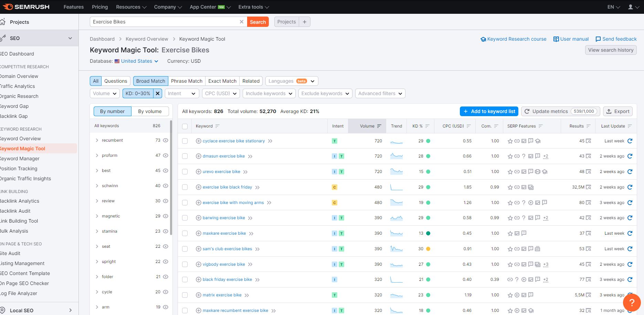The image size is (644, 315).
Task: Change database from United States
Action: pyautogui.click(x=139, y=61)
